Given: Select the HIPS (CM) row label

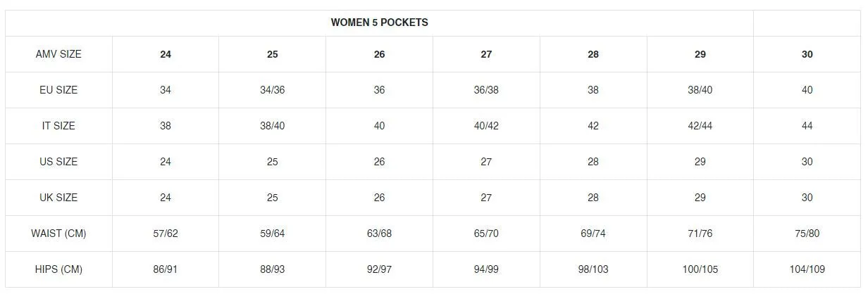Looking at the screenshot, I should 58,269.
